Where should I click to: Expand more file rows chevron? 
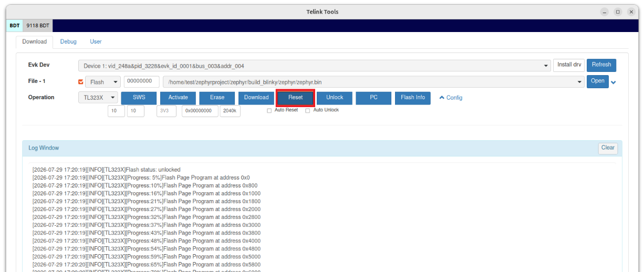coord(614,82)
